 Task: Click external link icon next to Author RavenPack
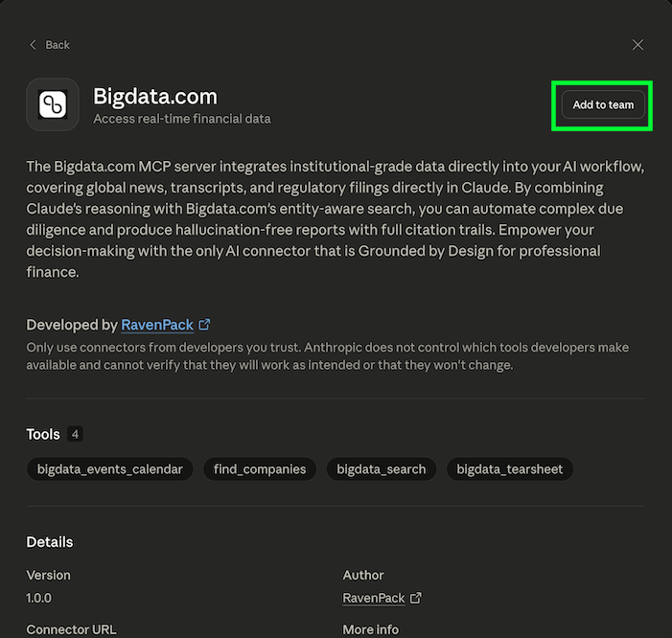416,598
